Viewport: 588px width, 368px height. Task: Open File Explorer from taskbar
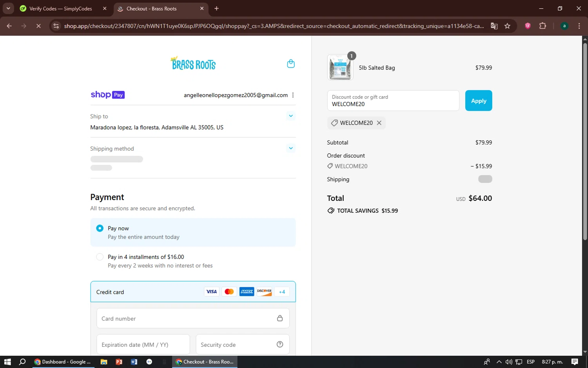tap(104, 362)
